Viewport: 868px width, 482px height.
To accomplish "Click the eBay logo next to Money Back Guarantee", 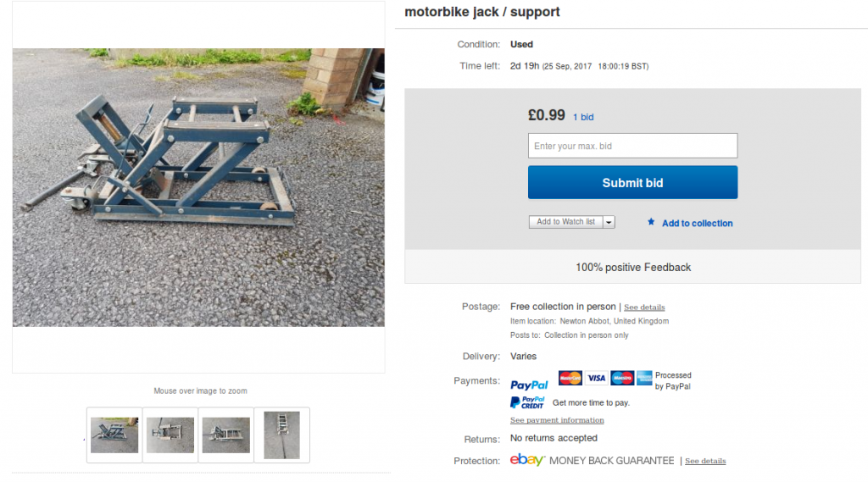I will pyautogui.click(x=526, y=460).
